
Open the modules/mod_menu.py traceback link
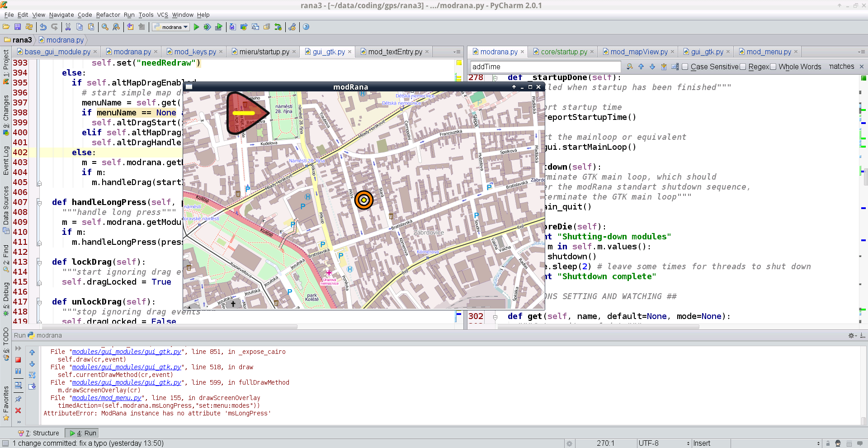click(x=107, y=398)
